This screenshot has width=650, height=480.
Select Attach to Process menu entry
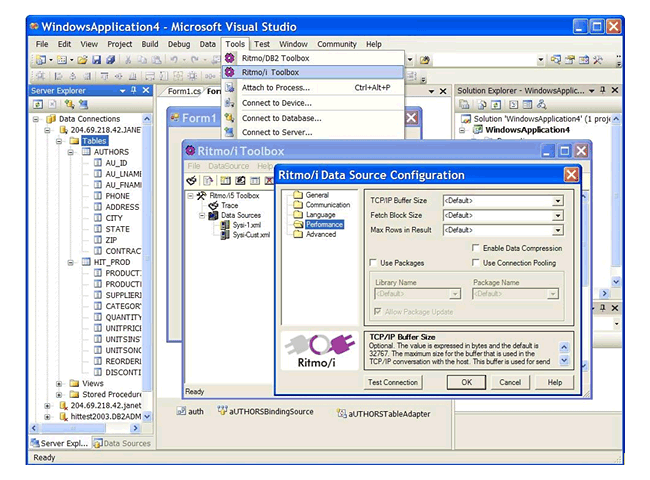(x=313, y=87)
